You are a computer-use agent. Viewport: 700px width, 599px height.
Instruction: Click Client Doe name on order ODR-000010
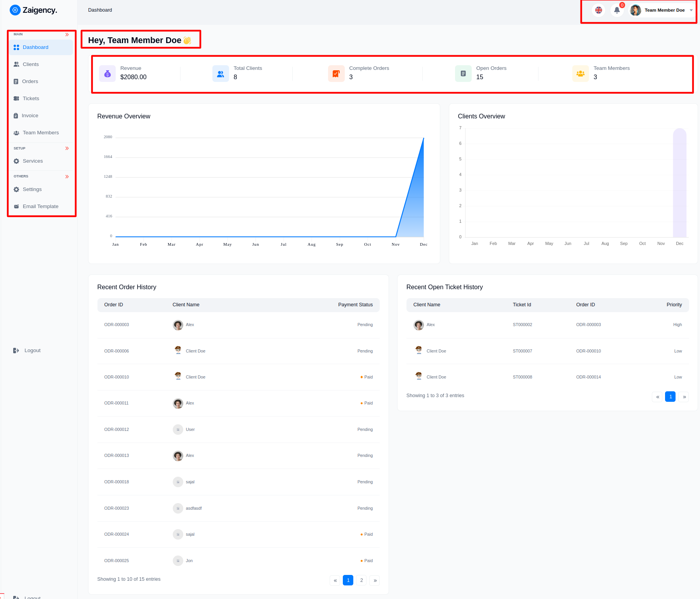[196, 377]
